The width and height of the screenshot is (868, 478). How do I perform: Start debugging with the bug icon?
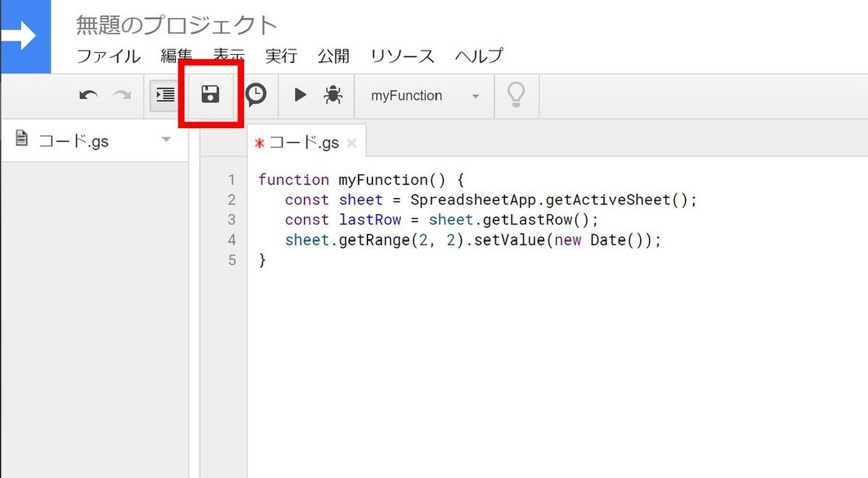click(x=333, y=95)
